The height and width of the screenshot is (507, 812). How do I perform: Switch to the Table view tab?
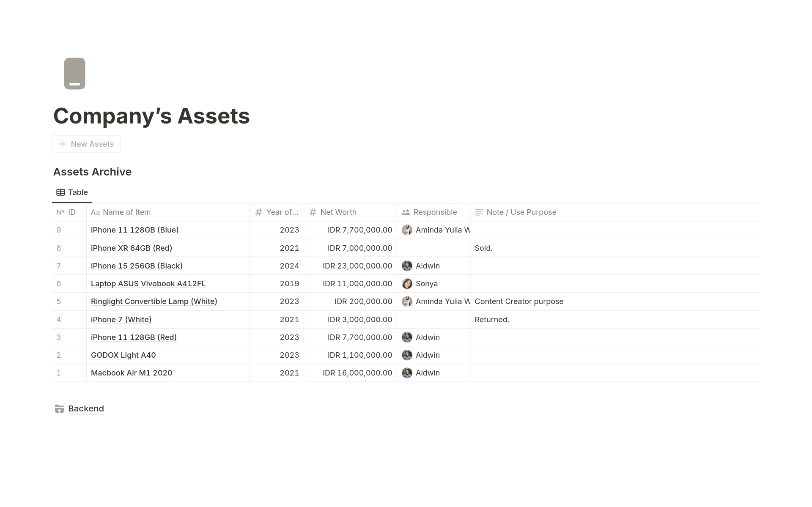click(x=72, y=192)
